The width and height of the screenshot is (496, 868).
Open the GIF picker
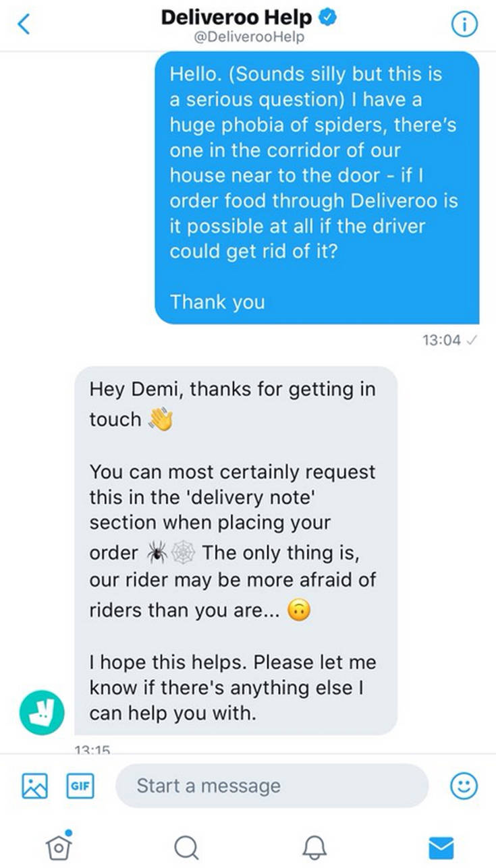tap(80, 786)
